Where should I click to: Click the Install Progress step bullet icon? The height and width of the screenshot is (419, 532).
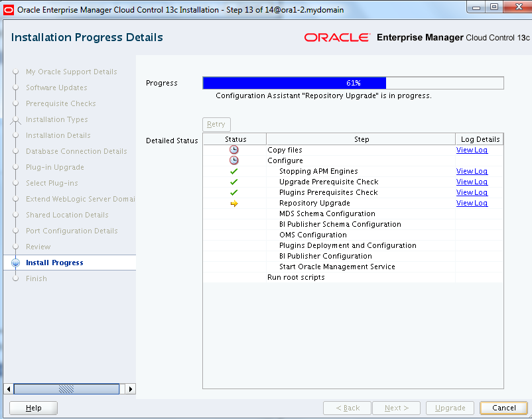[x=15, y=263]
